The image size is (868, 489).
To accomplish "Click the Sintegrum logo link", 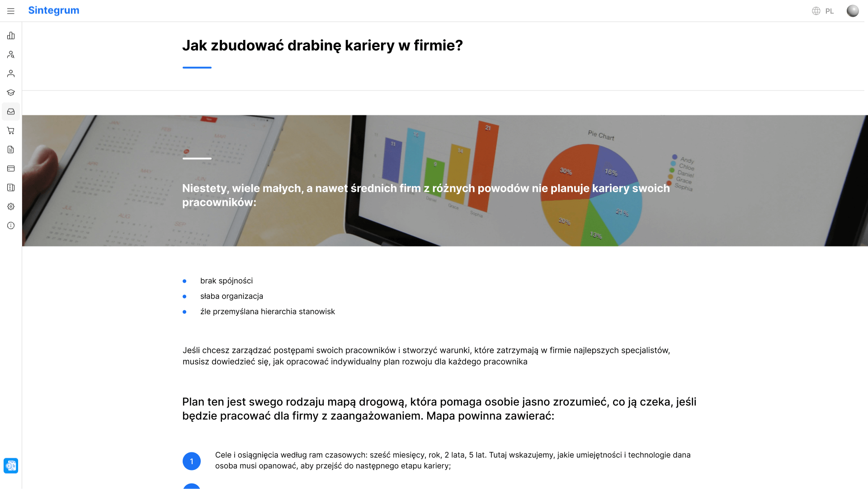I will [54, 10].
